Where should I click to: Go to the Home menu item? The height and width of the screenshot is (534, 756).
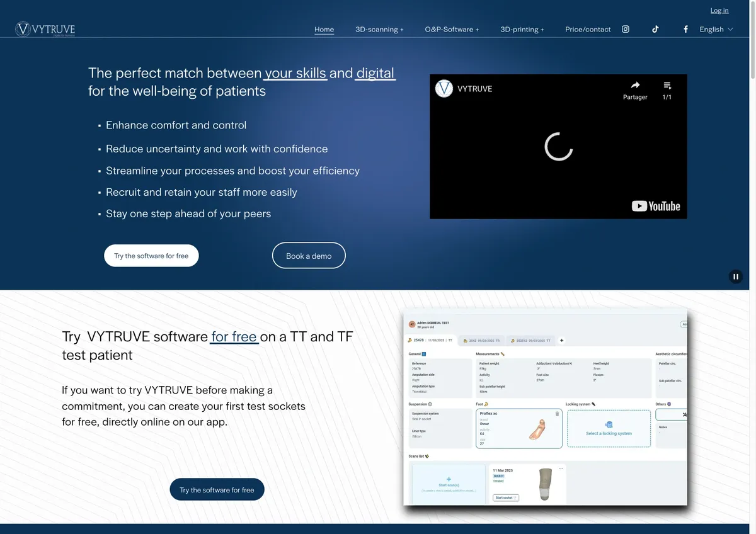(x=324, y=29)
